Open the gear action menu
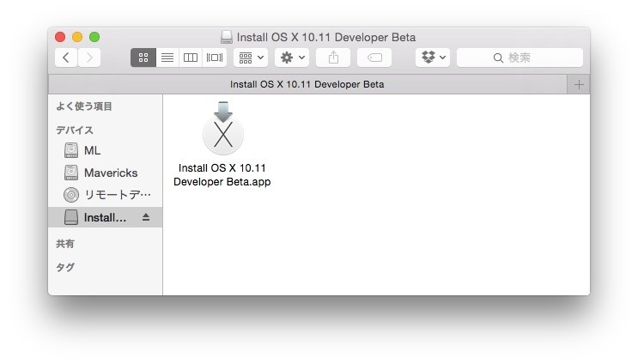The image size is (638, 364). click(292, 58)
